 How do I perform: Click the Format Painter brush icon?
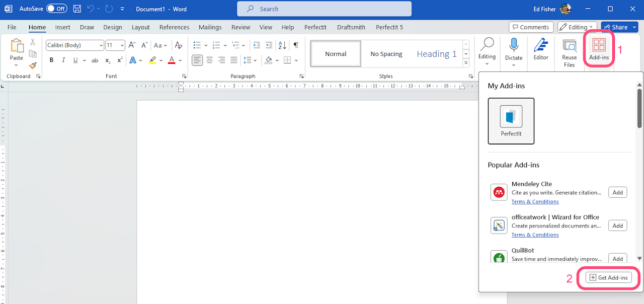click(x=33, y=65)
